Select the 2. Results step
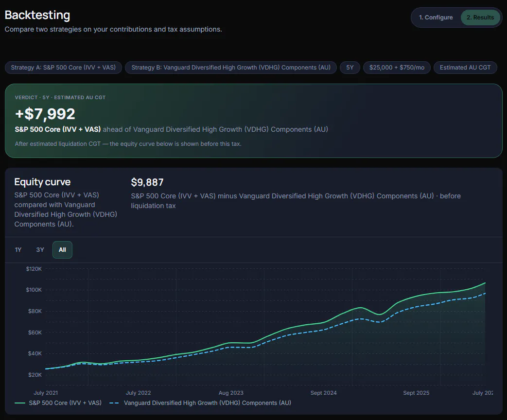The width and height of the screenshot is (507, 420). 480,17
